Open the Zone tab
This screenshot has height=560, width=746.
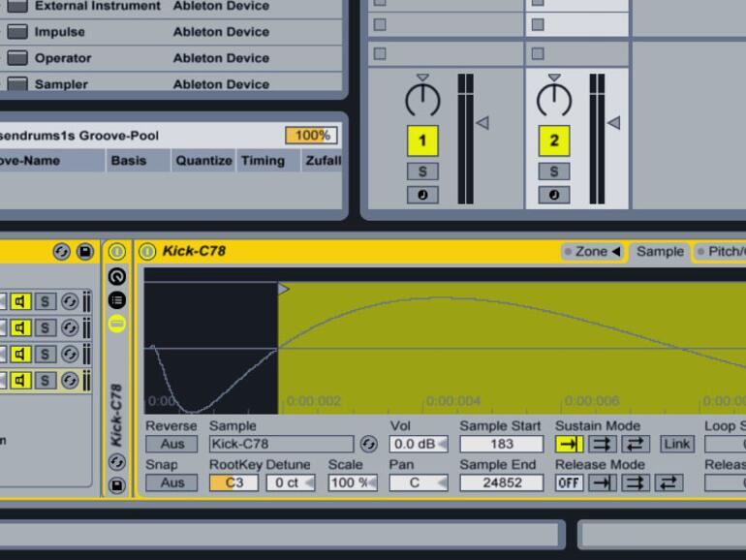[592, 252]
